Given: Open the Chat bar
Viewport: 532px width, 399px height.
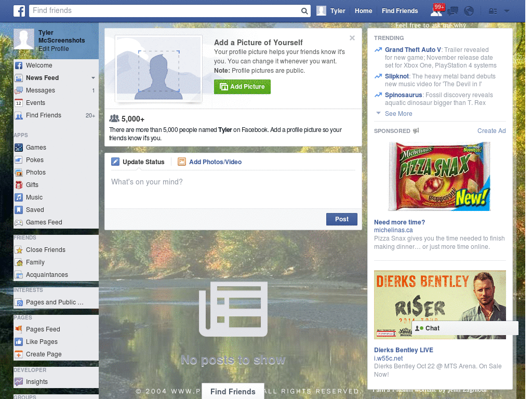Looking at the screenshot, I should pyautogui.click(x=465, y=328).
